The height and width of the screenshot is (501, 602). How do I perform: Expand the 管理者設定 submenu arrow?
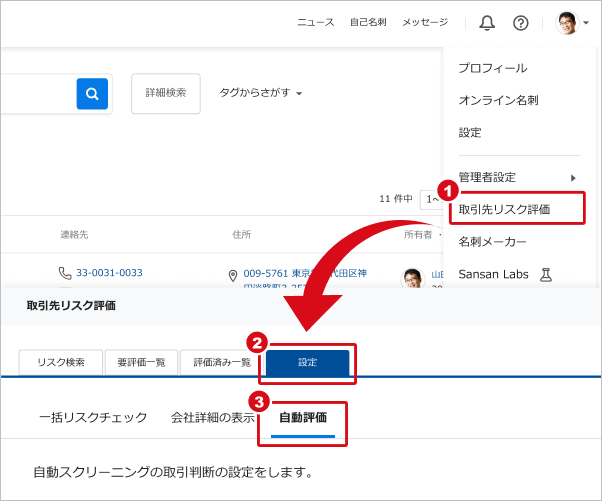[573, 177]
